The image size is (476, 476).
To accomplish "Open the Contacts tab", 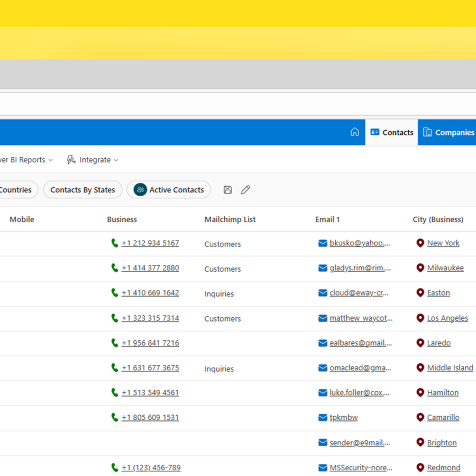I will pyautogui.click(x=391, y=132).
